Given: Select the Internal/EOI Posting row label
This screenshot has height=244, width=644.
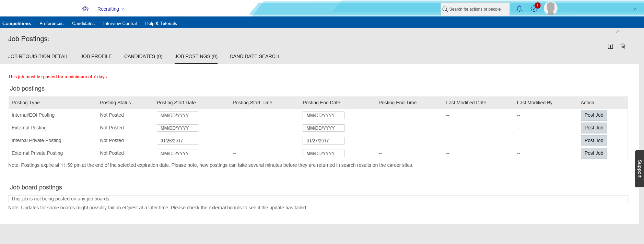Looking at the screenshot, I should tap(33, 115).
